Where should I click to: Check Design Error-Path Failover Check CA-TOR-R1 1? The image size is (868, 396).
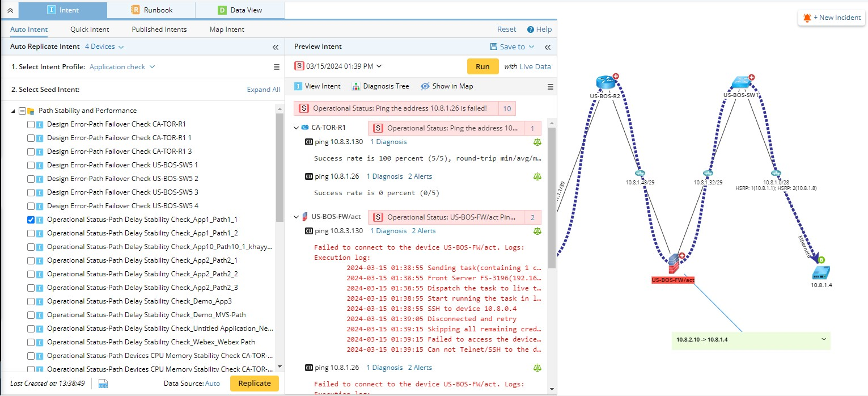[31, 138]
